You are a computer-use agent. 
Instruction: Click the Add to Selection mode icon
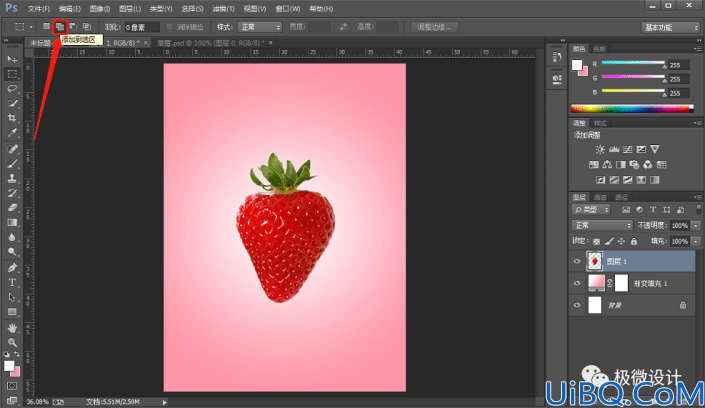click(x=60, y=27)
